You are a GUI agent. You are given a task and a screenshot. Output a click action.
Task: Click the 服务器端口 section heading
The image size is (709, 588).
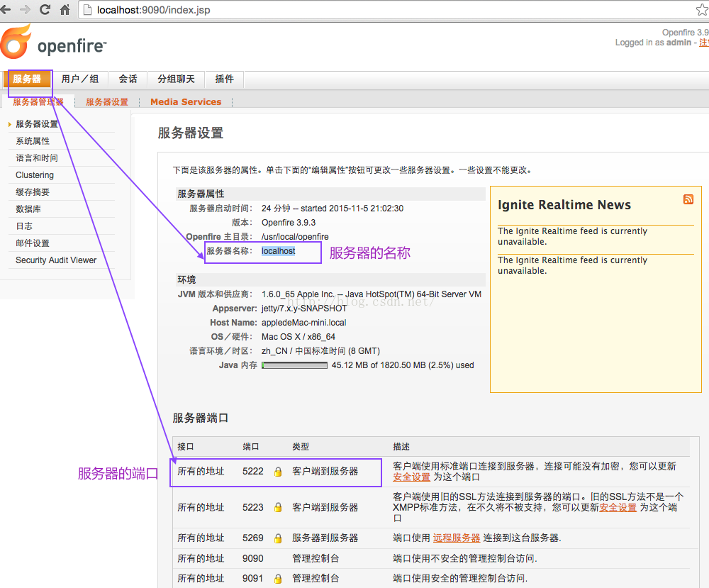[201, 418]
